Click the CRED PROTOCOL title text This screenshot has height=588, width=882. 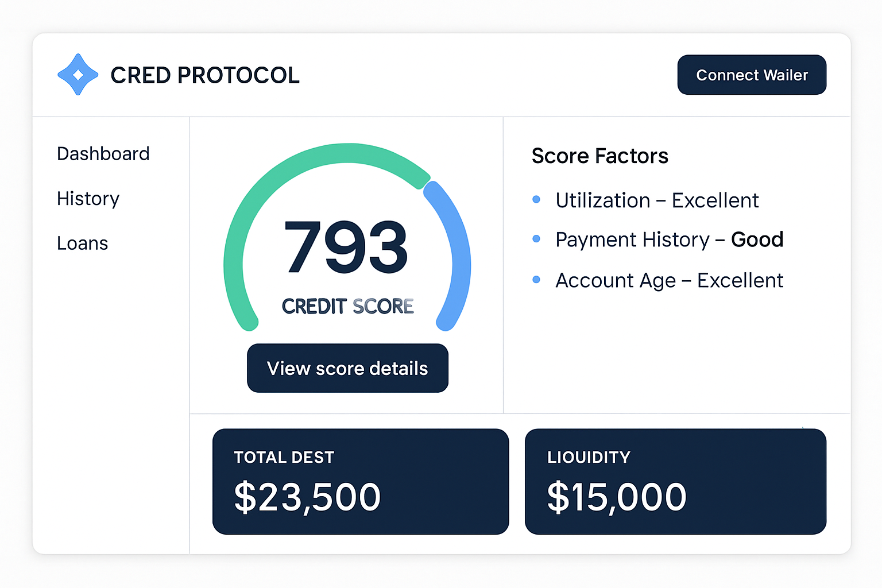coord(205,75)
